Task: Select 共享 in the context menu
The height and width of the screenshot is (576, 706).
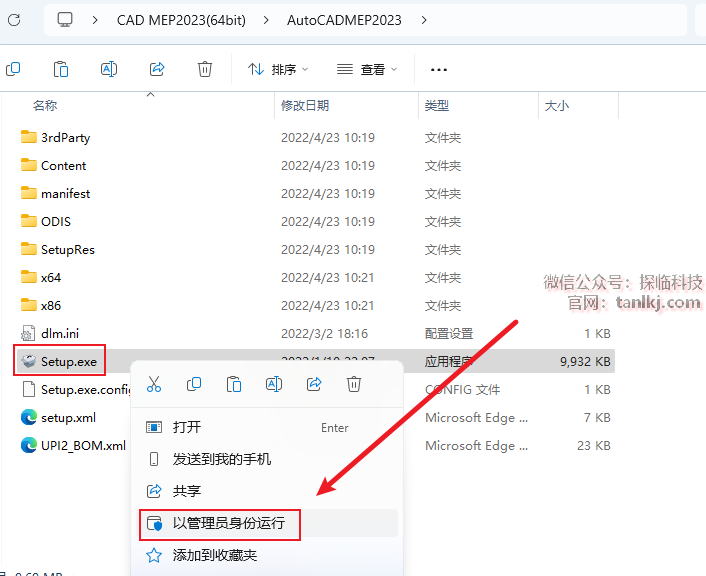Action: [x=268, y=491]
